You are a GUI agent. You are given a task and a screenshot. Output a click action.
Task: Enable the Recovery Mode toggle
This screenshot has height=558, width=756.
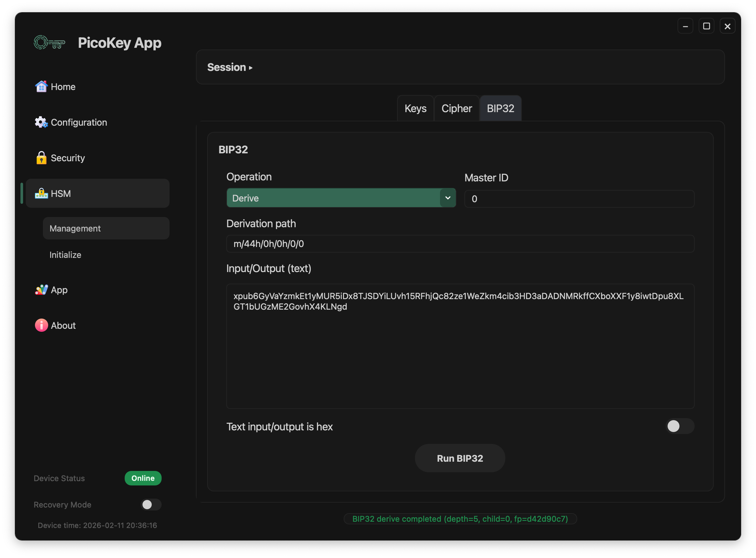[151, 505]
